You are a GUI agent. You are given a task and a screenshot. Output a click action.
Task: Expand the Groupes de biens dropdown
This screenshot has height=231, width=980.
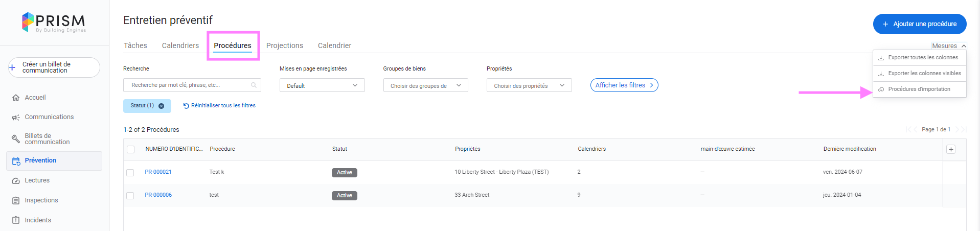pyautogui.click(x=425, y=85)
